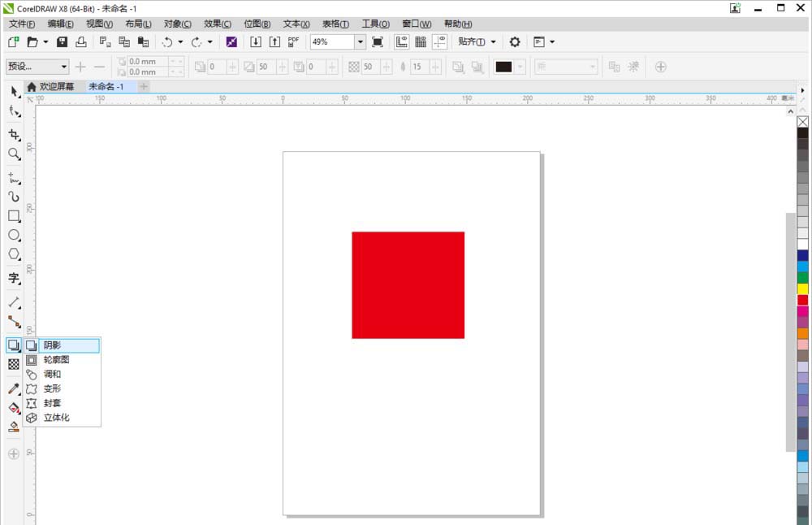812x525 pixels.
Task: Click the red square on canvas
Action: click(408, 284)
